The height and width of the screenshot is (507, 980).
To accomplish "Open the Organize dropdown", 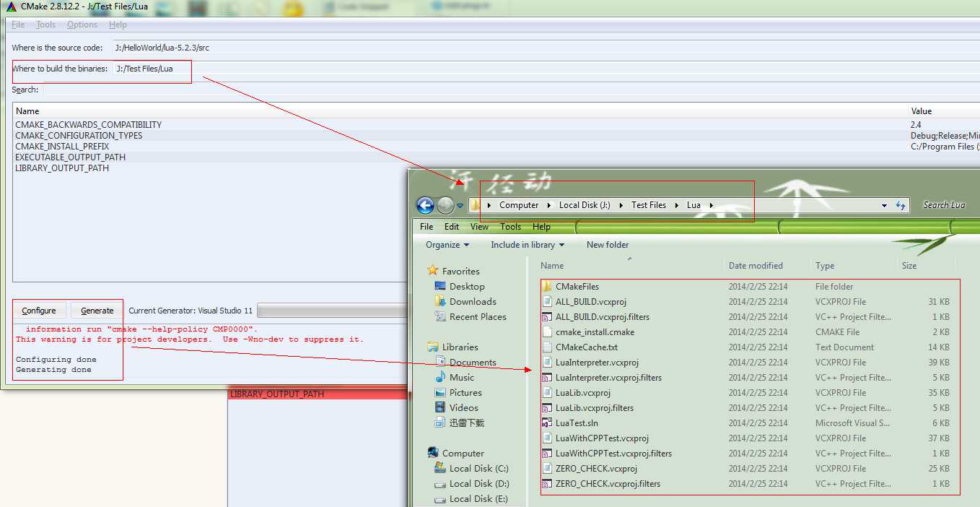I will [447, 245].
